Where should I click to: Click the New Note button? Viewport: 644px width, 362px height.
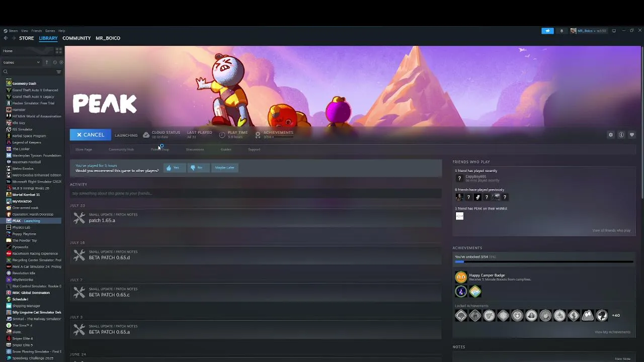pyautogui.click(x=622, y=359)
